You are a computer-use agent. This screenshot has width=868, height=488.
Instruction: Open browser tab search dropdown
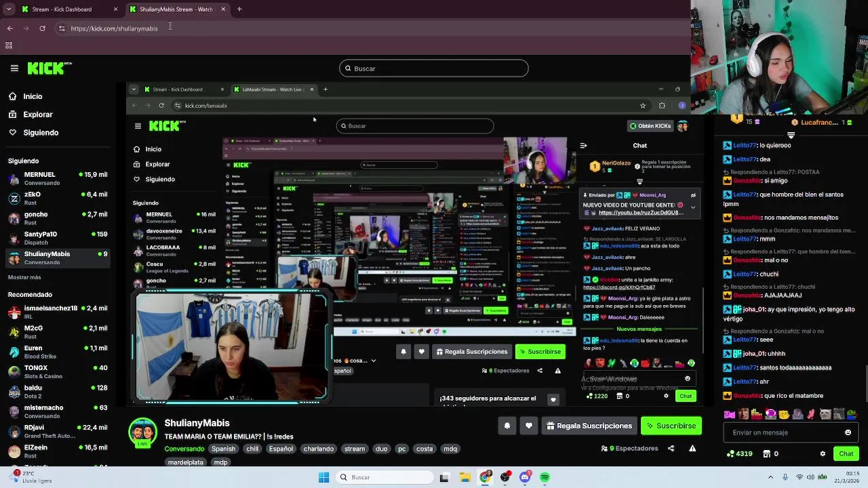(x=7, y=9)
